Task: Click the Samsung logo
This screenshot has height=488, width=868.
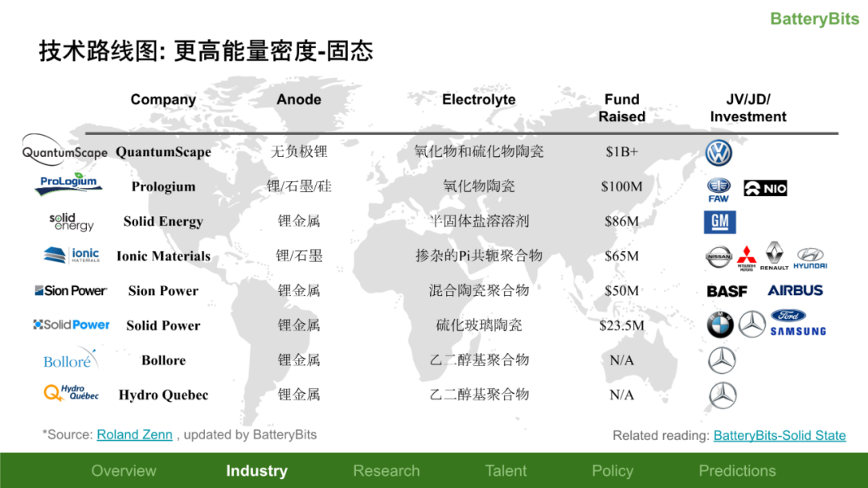Action: tap(798, 331)
